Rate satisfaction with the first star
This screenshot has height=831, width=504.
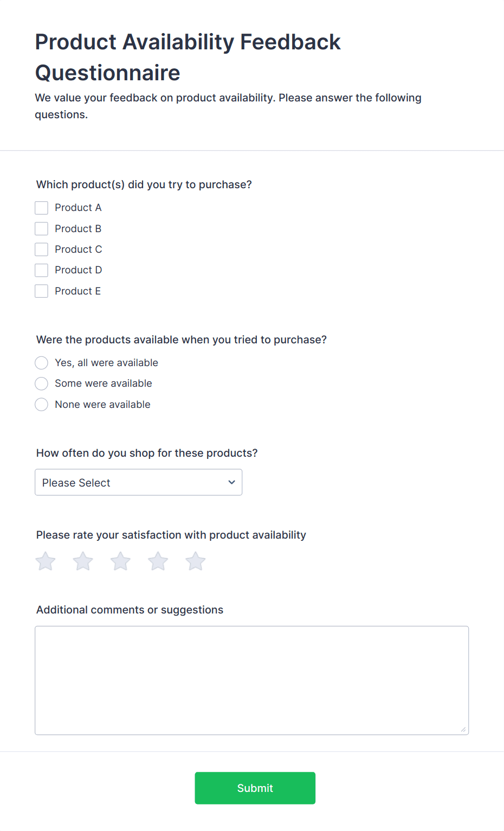tap(46, 561)
